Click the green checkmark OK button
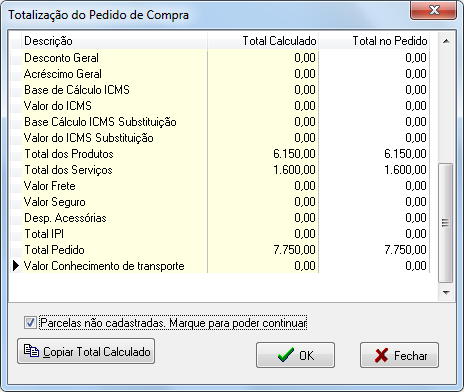The width and height of the screenshot is (464, 392). pyautogui.click(x=295, y=355)
